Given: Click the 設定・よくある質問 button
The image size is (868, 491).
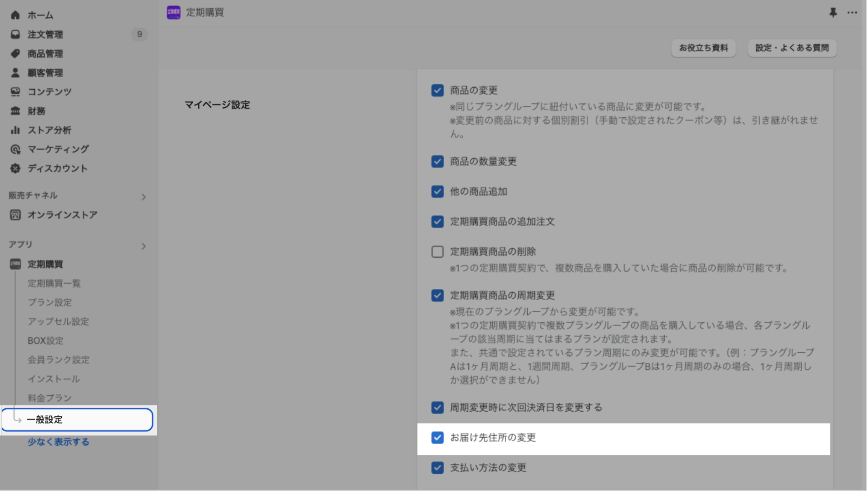Looking at the screenshot, I should pyautogui.click(x=792, y=48).
